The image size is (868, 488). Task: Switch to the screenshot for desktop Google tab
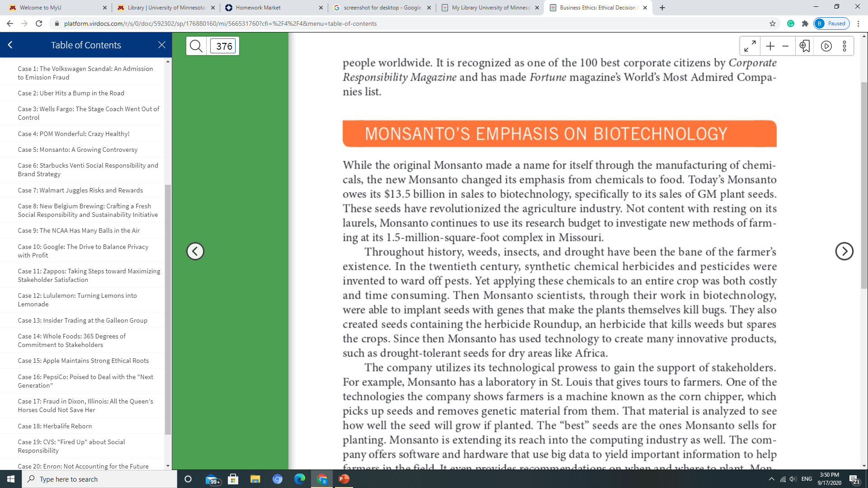pyautogui.click(x=382, y=8)
